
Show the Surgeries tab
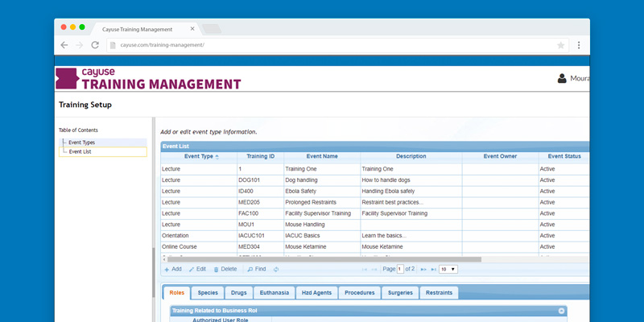pyautogui.click(x=400, y=293)
